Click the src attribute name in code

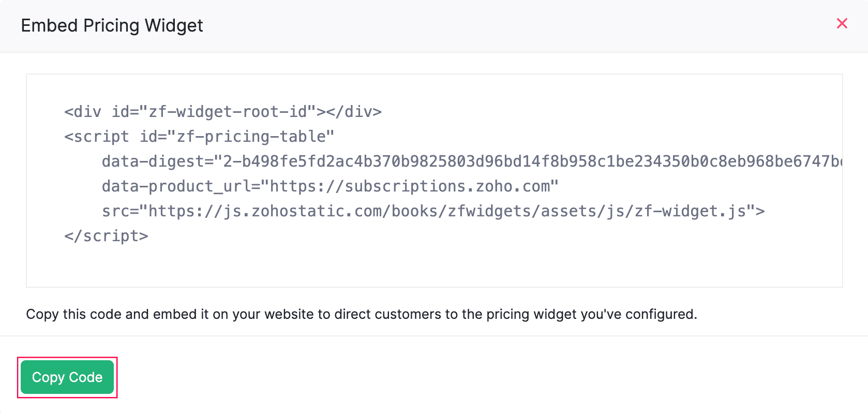click(x=115, y=211)
